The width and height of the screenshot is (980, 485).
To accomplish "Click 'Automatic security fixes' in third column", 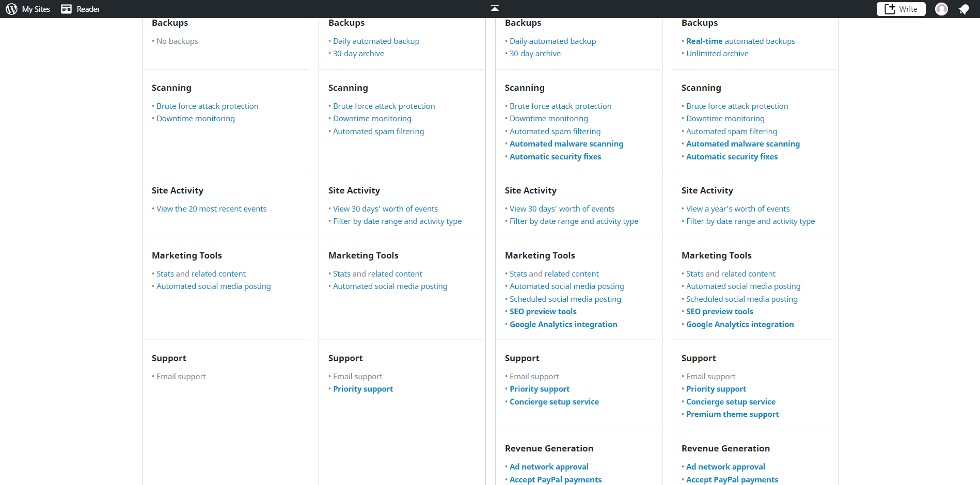I will (556, 157).
